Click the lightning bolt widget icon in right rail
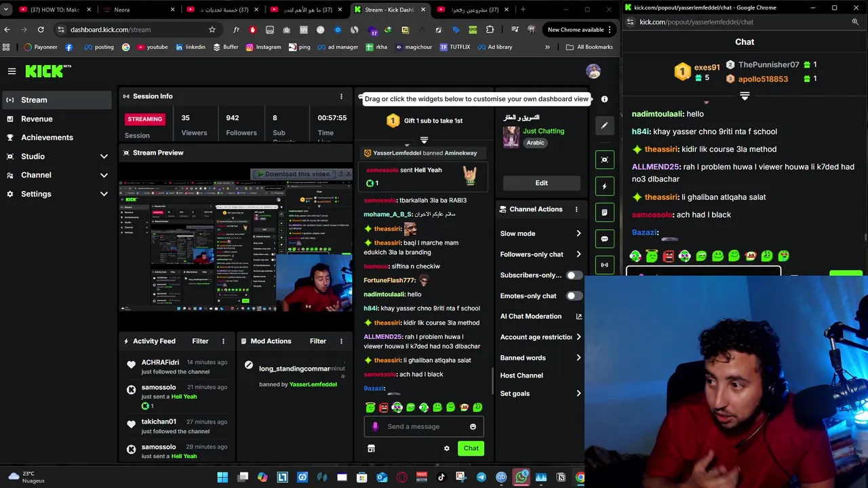This screenshot has height=488, width=868. pyautogui.click(x=604, y=186)
